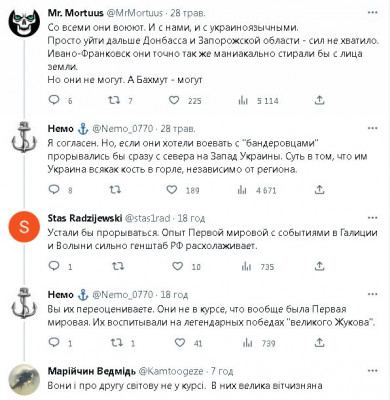This screenshot has width=390, height=400.
Task: Reply to Mr. Mortuus's tweet with 6 replies
Action: pos(54,100)
